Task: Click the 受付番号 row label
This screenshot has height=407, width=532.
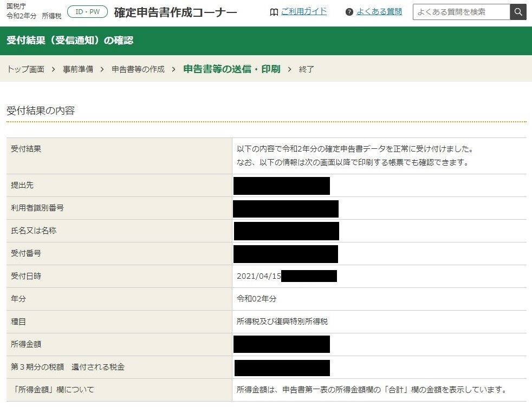Action: point(26,253)
